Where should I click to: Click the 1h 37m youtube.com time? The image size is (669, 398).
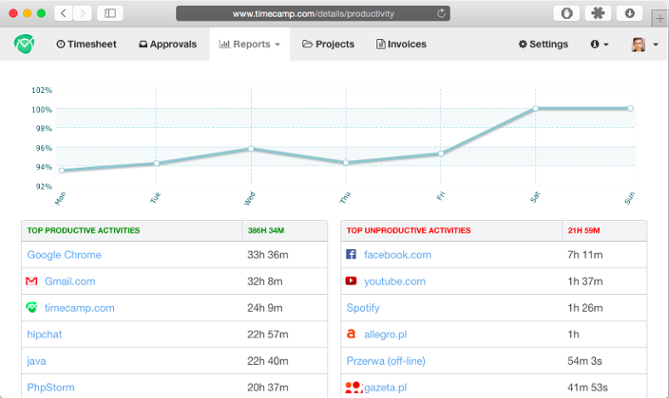(x=585, y=281)
